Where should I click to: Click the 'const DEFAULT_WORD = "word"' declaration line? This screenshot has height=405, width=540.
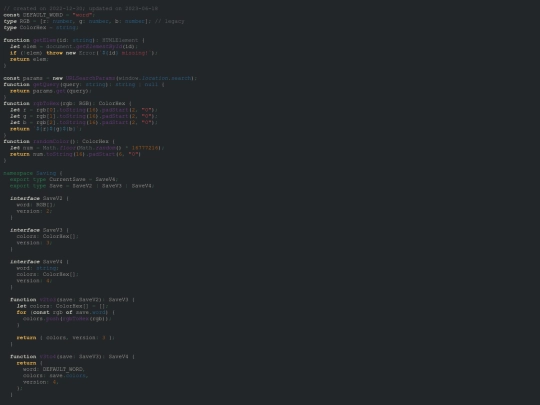49,15
